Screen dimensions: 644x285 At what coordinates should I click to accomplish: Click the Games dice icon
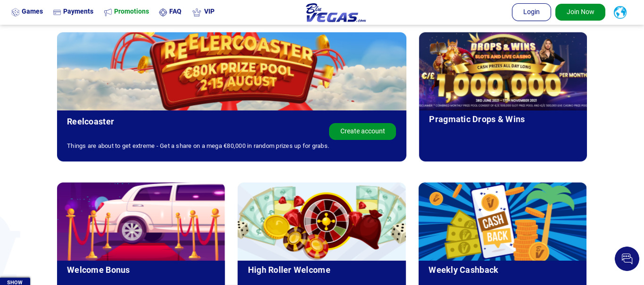pyautogui.click(x=16, y=12)
